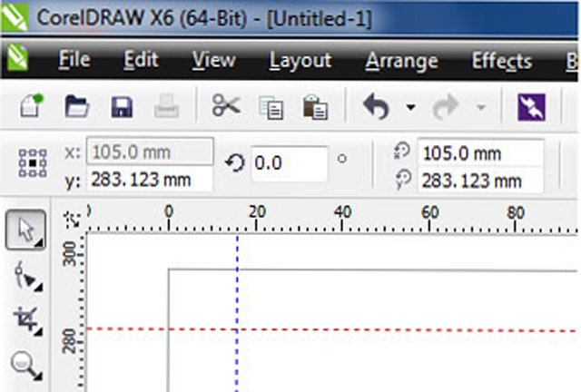The width and height of the screenshot is (581, 392).
Task: Click the y position field 283.123 mm
Action: click(150, 180)
